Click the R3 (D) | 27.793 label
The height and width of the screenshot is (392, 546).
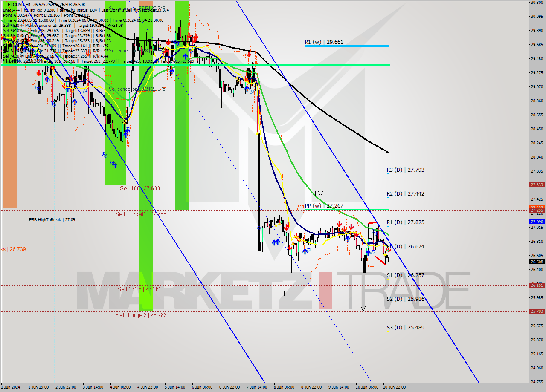[x=405, y=170]
